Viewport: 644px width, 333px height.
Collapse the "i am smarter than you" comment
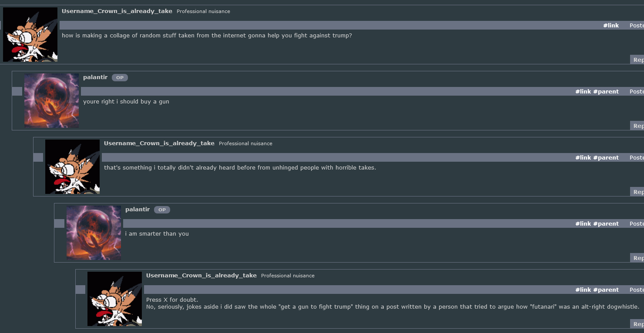59,223
